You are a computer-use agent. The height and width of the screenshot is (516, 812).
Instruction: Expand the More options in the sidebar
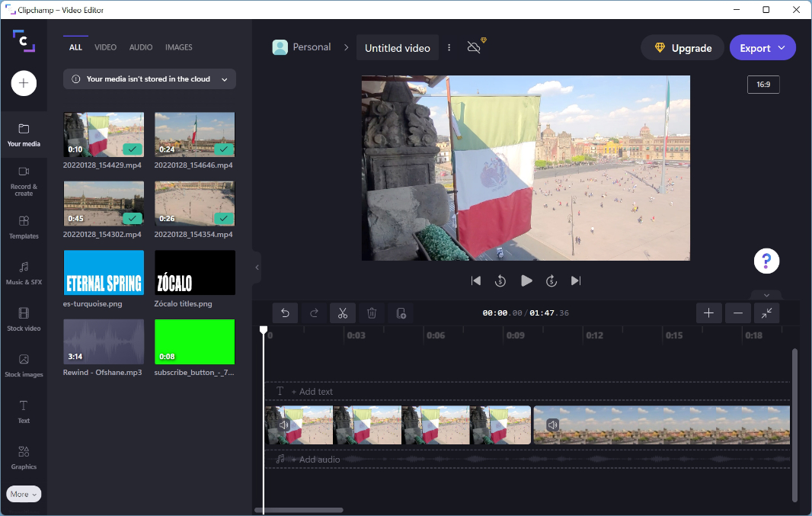(24, 494)
